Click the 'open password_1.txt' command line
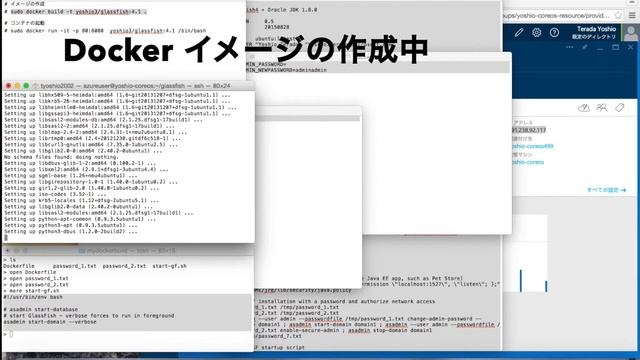640x360 pixels. 36,279
